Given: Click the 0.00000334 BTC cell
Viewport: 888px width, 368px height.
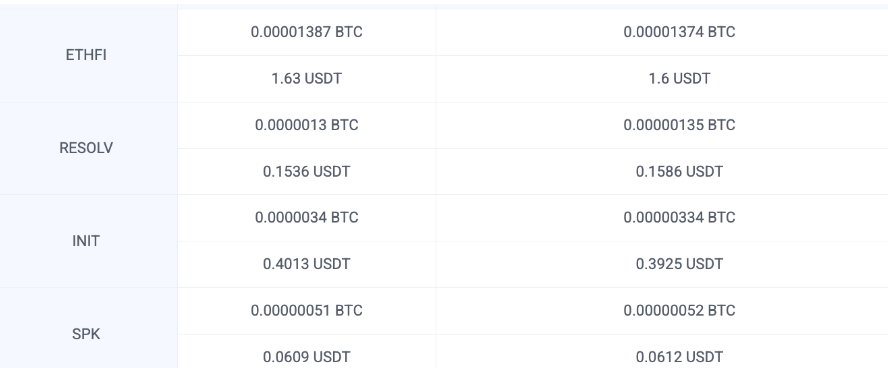Looking at the screenshot, I should pos(679,217).
